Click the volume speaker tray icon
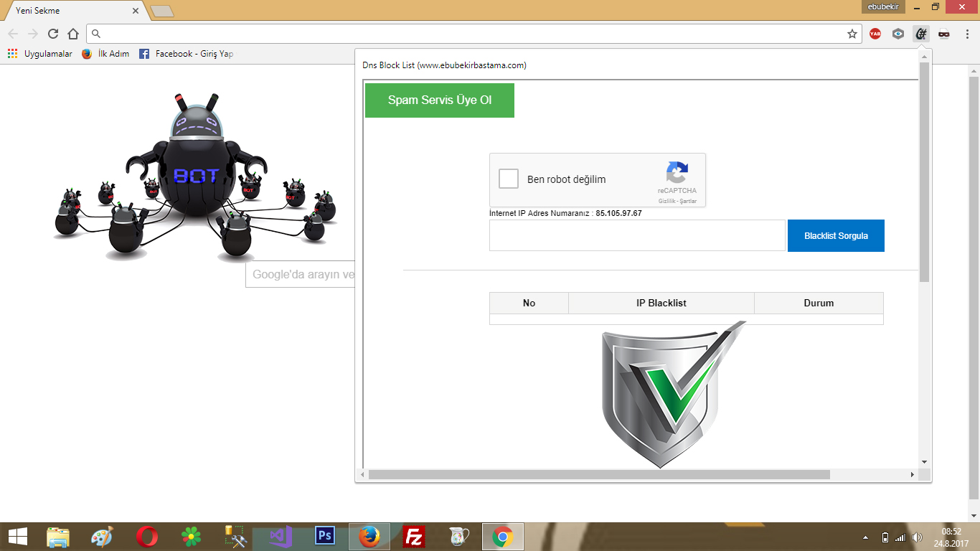980x551 pixels. coord(918,537)
